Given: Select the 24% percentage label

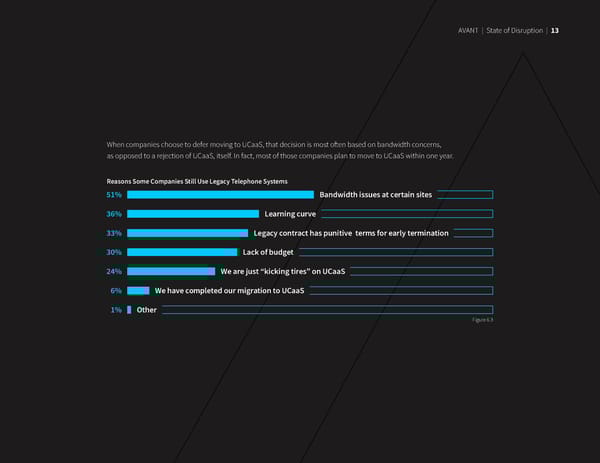Looking at the screenshot, I should [114, 271].
